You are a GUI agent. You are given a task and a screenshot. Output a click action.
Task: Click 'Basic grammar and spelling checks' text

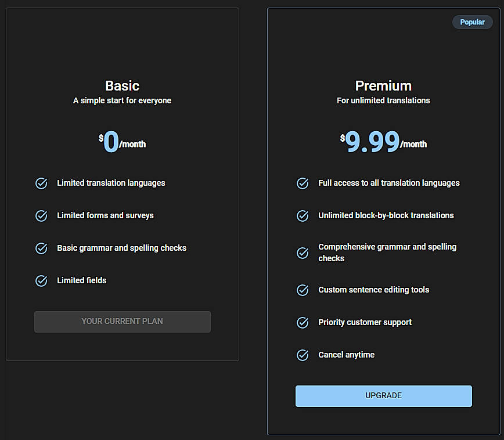(122, 248)
